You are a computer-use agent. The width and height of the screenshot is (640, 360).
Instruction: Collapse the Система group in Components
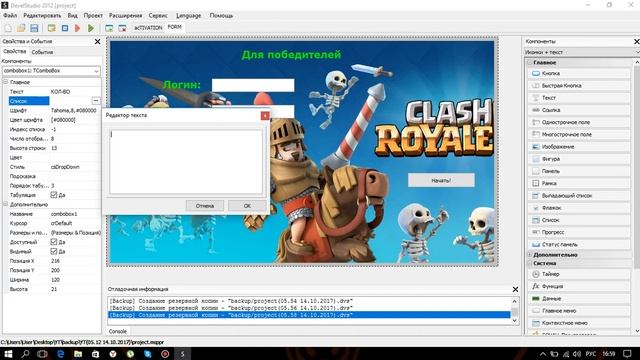[530, 263]
